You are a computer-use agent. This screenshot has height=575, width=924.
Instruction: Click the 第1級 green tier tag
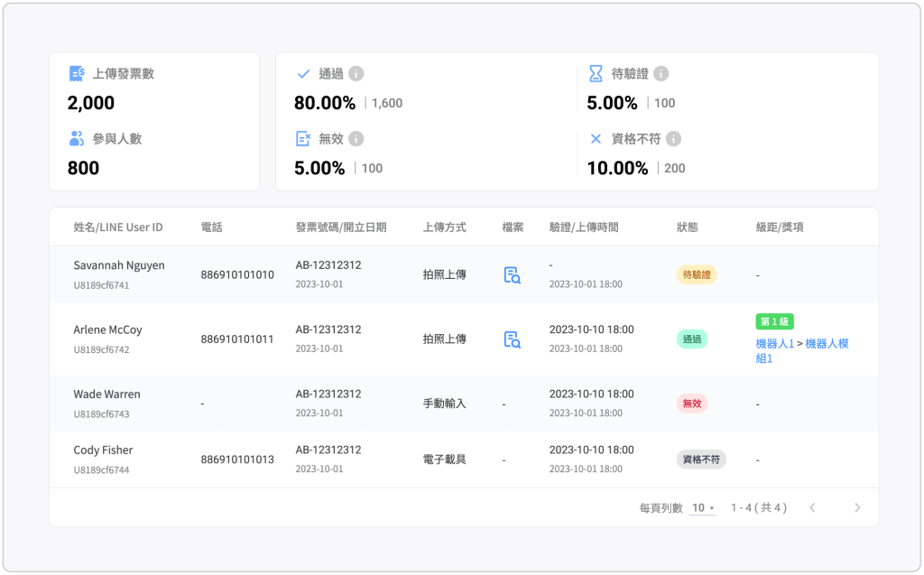coord(774,322)
